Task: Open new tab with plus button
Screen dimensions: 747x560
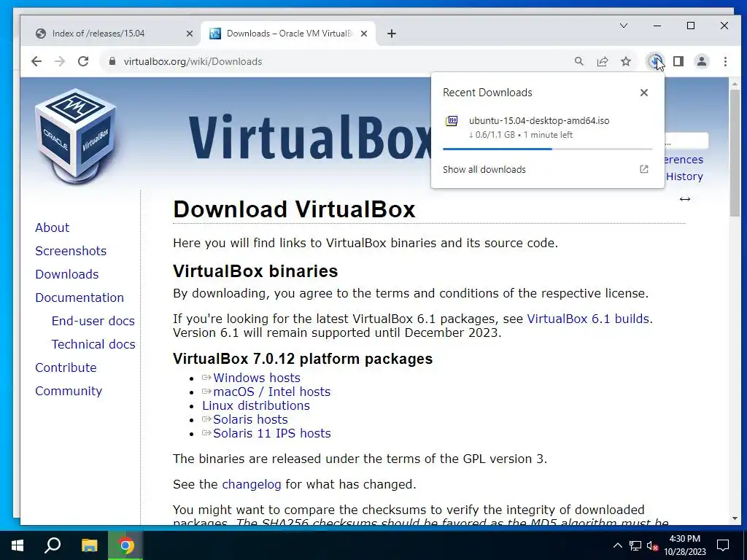Action: coord(392,34)
